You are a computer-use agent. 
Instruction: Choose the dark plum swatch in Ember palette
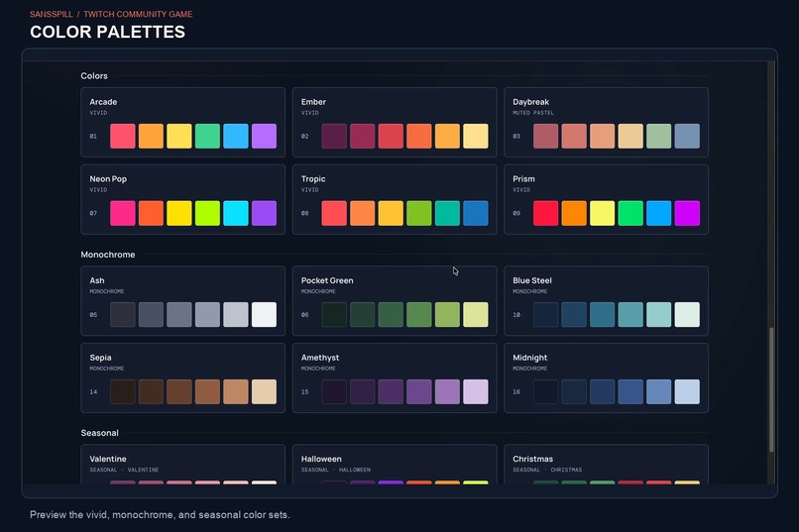click(x=334, y=136)
